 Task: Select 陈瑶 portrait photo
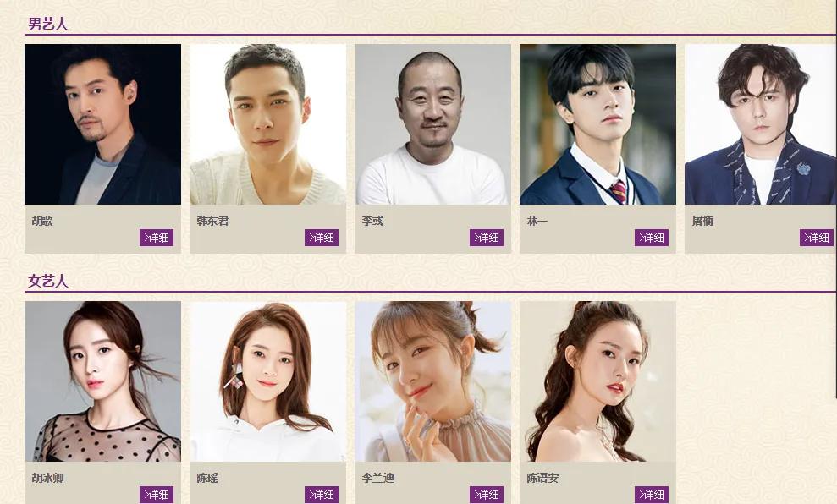267,381
